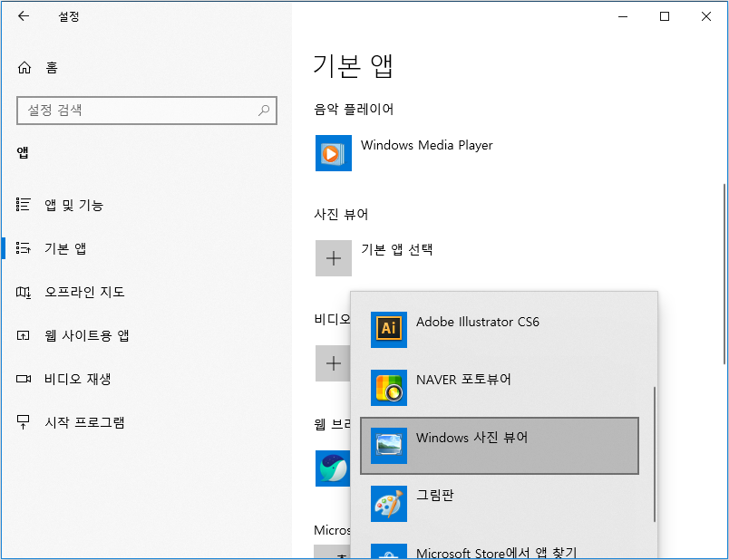
Task: Click the 설정 검색 input field
Action: click(x=147, y=111)
